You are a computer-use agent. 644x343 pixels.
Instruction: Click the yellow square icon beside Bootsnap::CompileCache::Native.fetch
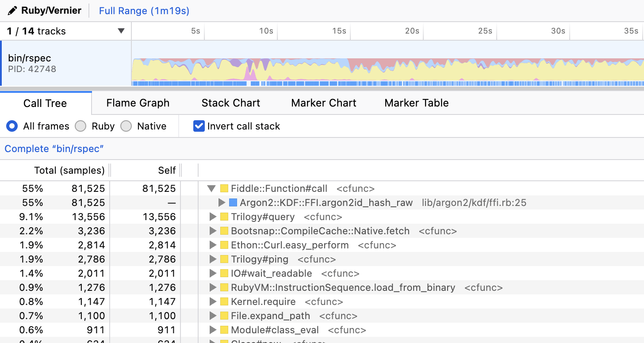224,231
